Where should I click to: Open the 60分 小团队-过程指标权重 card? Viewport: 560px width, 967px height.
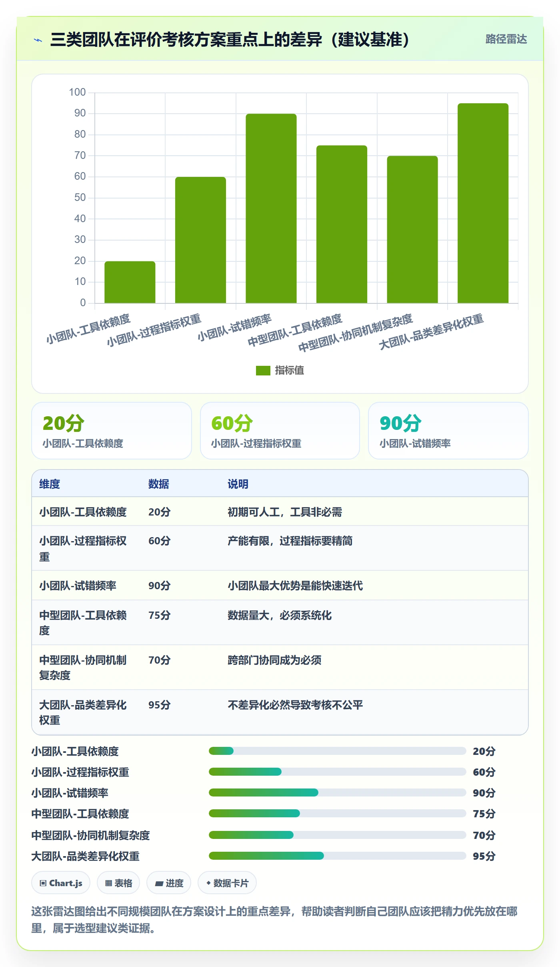[x=280, y=431]
